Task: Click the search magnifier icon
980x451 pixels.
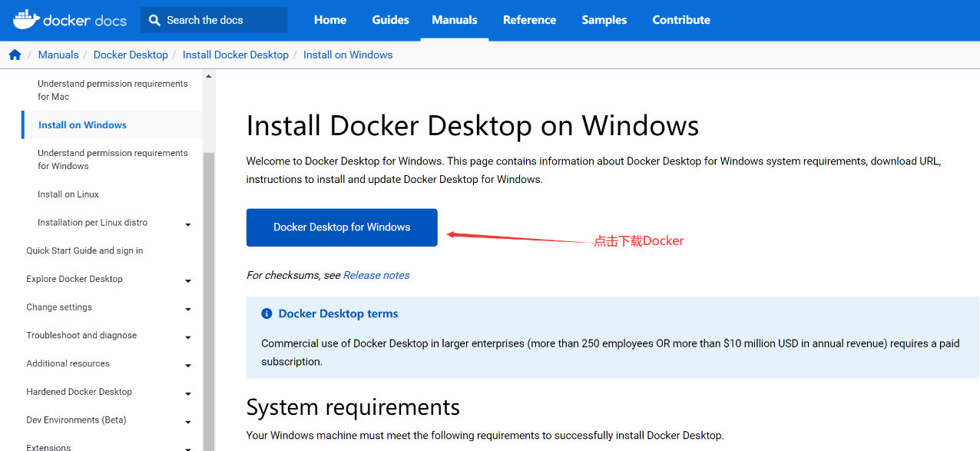Action: click(155, 20)
